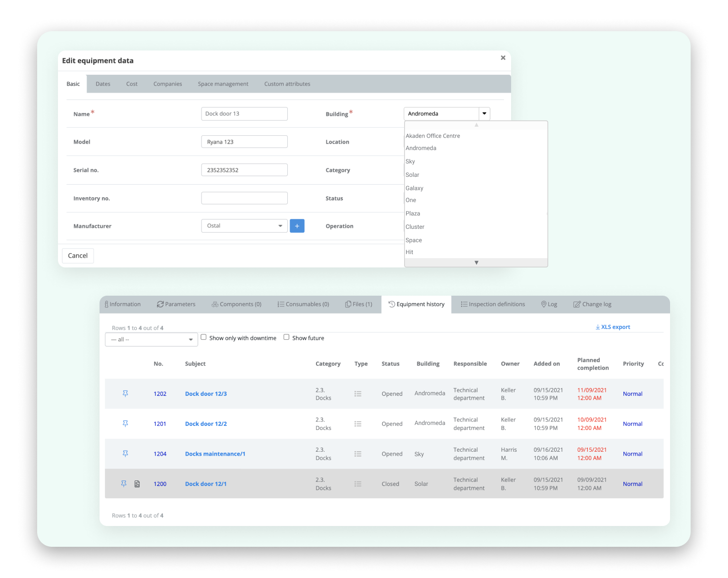Select the Equipment history tab
The width and height of the screenshot is (728, 578).
416,305
